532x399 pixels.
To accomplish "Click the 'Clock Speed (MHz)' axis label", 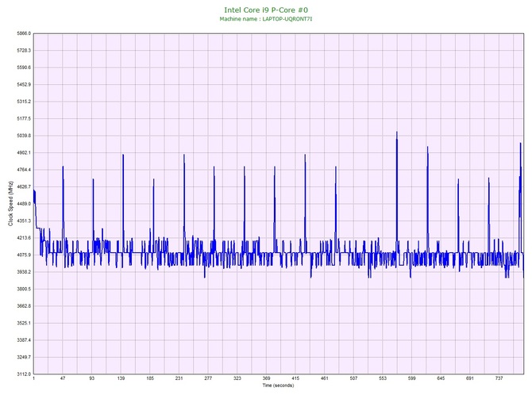I will 10,203.
